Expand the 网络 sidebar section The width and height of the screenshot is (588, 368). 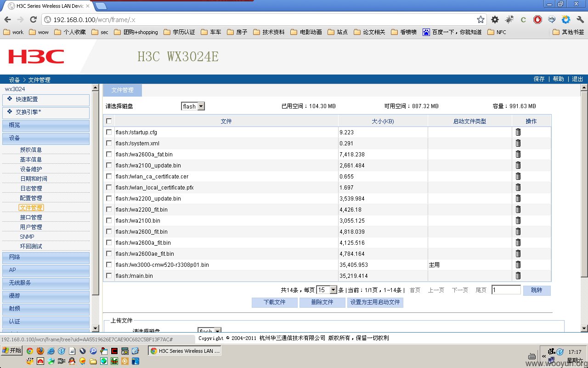(46, 257)
